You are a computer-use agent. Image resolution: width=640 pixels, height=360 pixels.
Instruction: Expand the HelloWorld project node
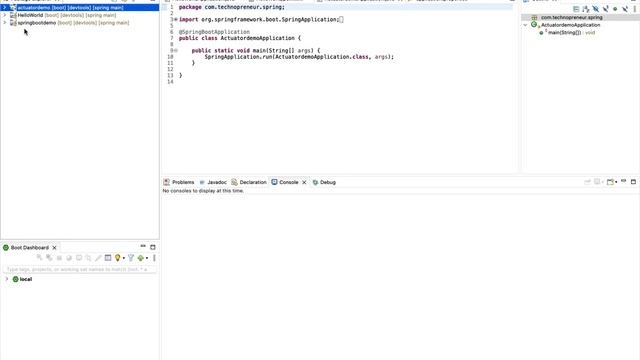[5, 15]
